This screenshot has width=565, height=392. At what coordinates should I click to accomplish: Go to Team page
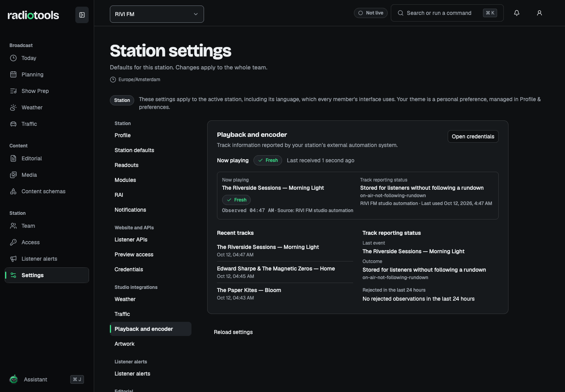click(47, 226)
